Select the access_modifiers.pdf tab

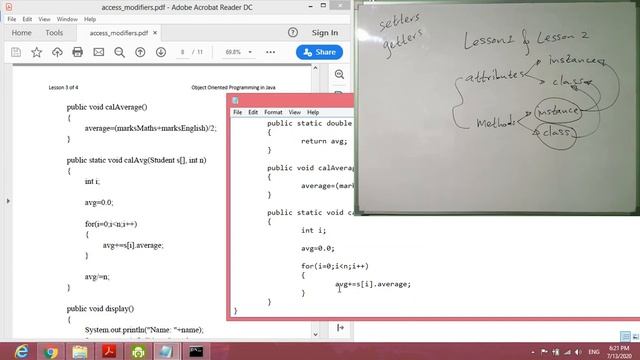click(x=118, y=33)
